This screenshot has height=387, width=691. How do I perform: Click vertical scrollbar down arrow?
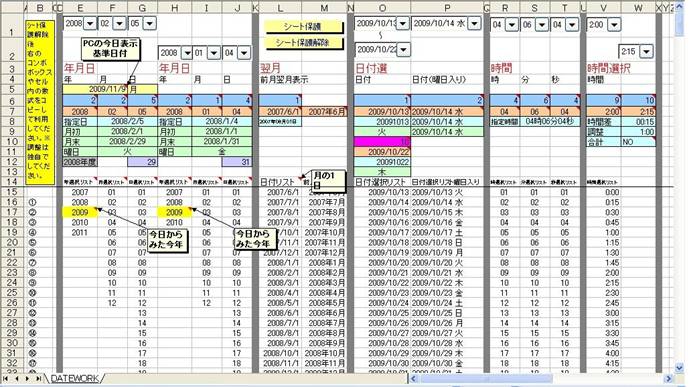point(680,368)
